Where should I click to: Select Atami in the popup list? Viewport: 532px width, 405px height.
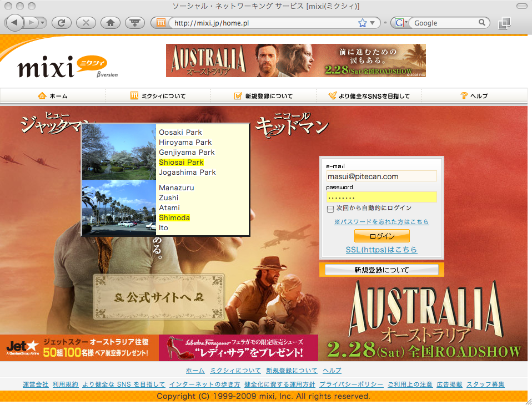pyautogui.click(x=169, y=207)
